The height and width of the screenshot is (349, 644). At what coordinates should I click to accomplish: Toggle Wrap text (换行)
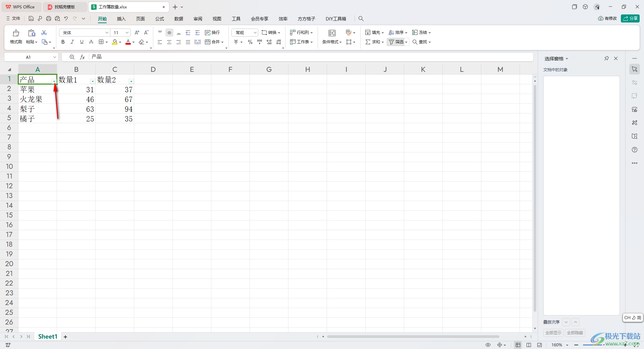[x=212, y=33]
